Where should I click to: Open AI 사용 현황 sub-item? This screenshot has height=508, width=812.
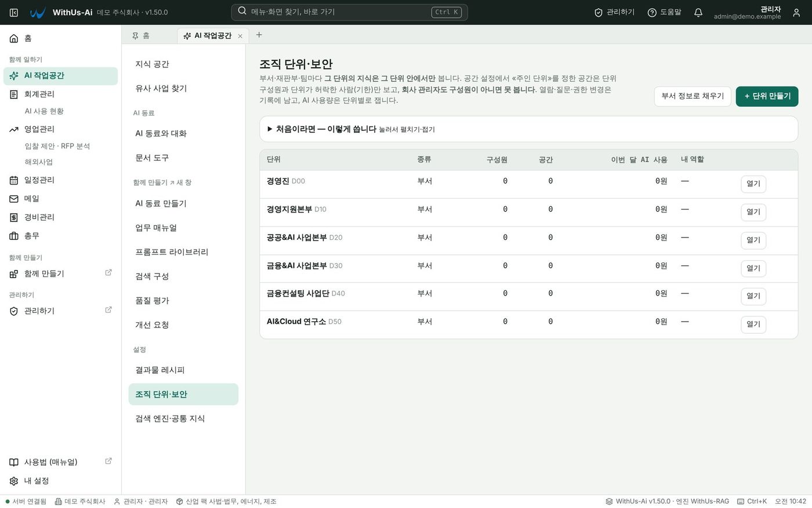[44, 111]
